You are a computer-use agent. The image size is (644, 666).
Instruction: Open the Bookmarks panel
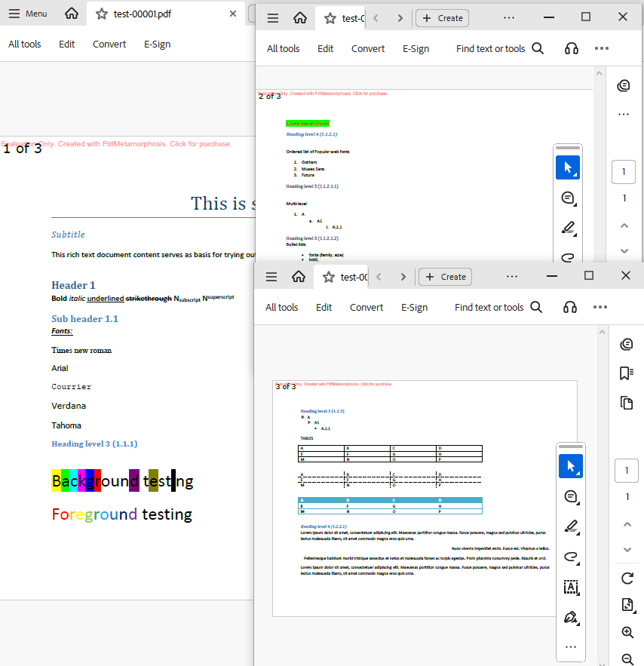pyautogui.click(x=627, y=372)
